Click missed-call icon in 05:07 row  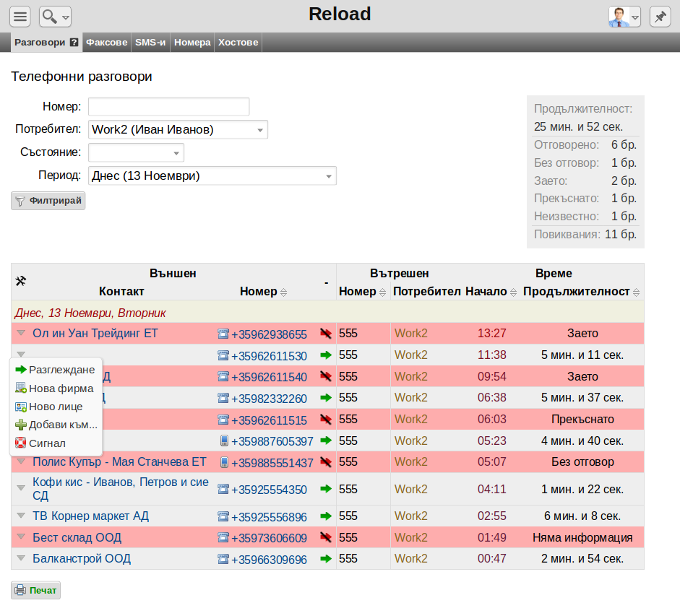click(x=326, y=462)
